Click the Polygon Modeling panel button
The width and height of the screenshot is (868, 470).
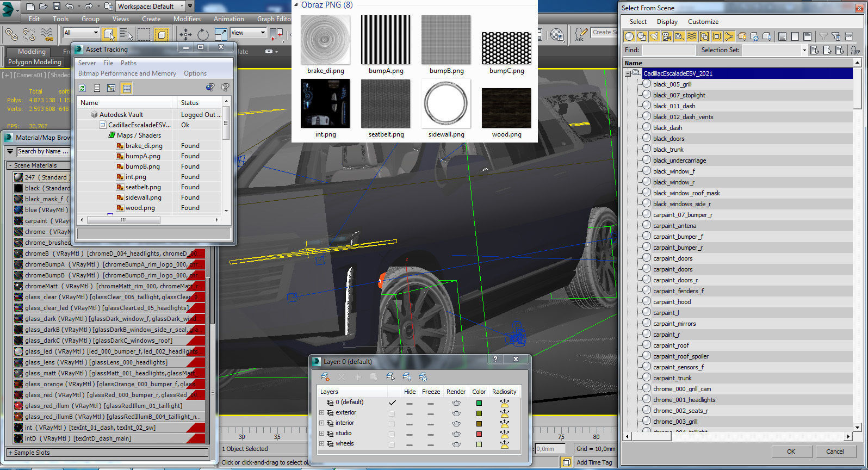click(x=34, y=62)
